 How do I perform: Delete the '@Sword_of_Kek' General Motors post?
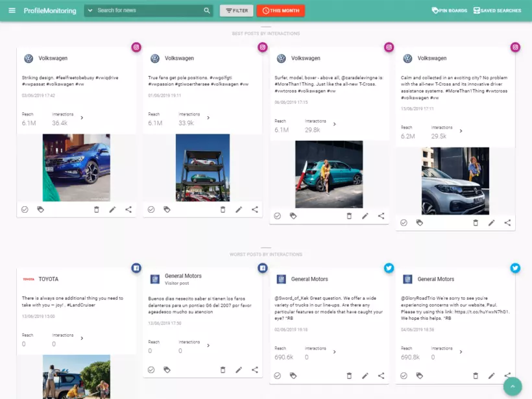pos(349,376)
